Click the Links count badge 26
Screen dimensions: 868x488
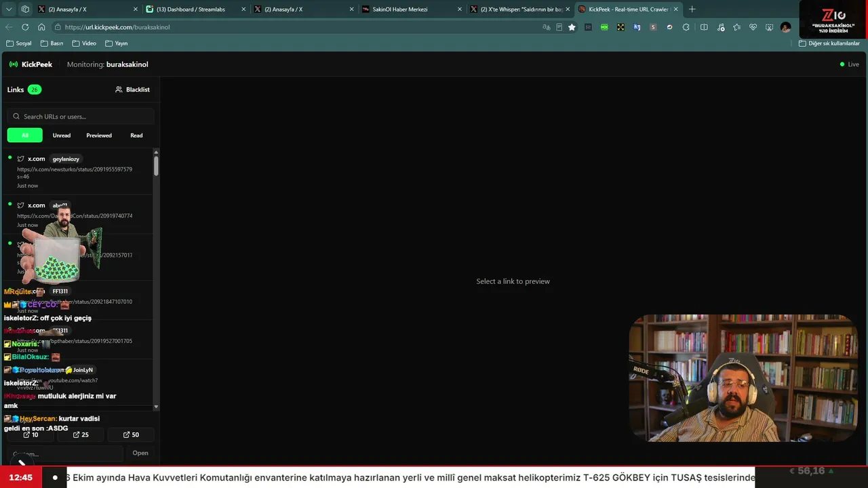click(x=35, y=89)
